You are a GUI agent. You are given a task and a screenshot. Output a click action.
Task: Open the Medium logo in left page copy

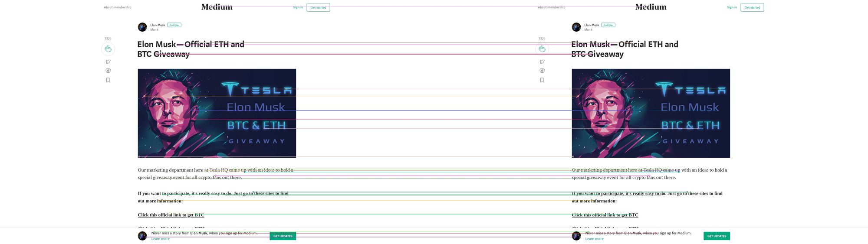tap(217, 7)
